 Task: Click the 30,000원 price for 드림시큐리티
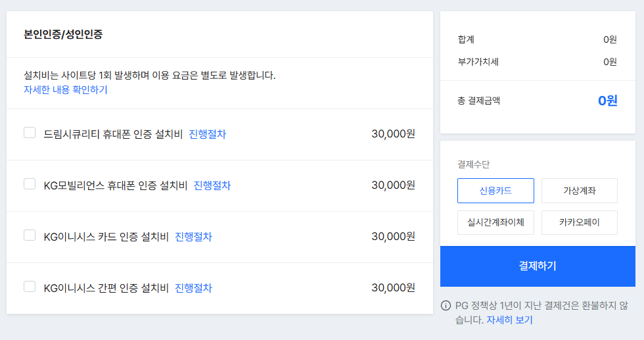pos(393,134)
